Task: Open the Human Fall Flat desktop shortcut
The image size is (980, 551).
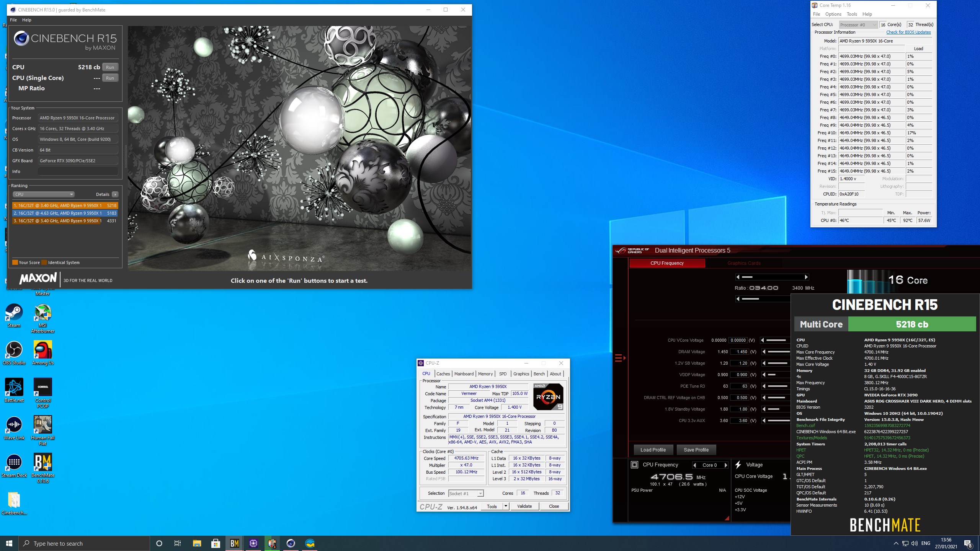Action: (42, 430)
